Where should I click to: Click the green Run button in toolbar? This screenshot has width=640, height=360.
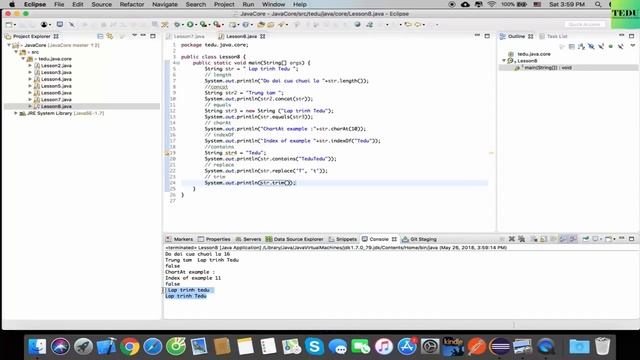tap(190, 24)
